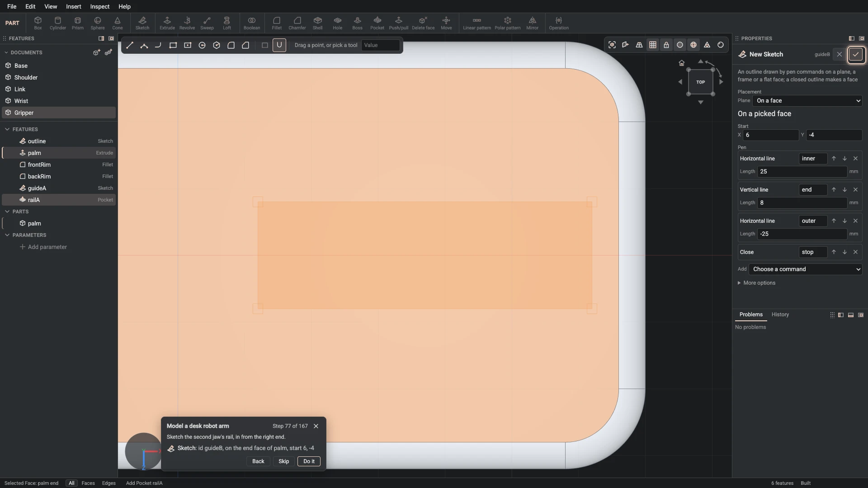Open the File menu

tap(12, 6)
